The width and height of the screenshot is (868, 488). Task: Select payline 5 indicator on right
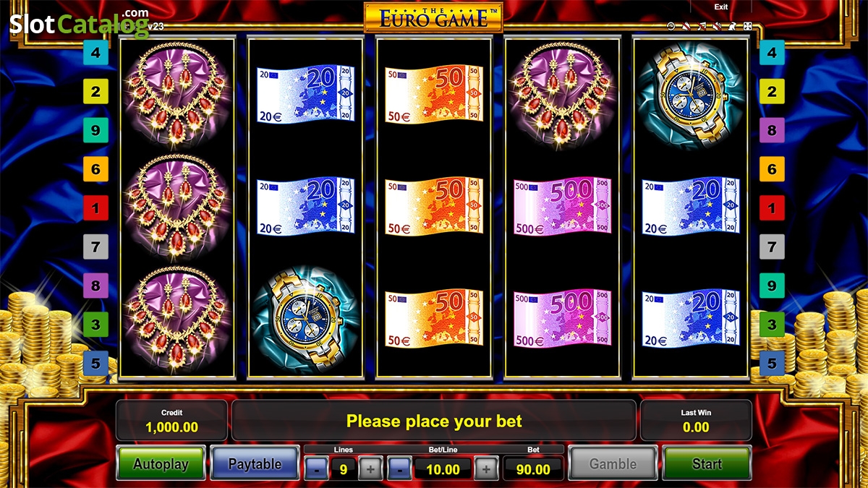click(772, 363)
